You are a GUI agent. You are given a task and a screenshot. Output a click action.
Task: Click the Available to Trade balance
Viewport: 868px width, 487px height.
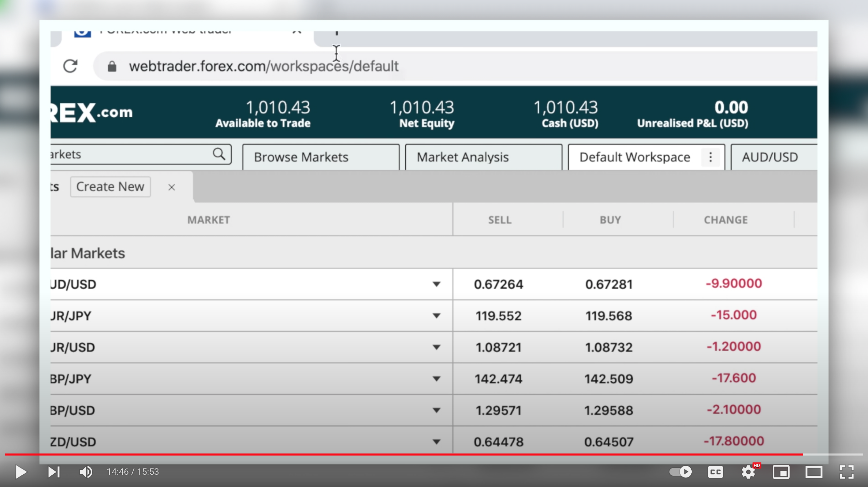[x=278, y=107]
